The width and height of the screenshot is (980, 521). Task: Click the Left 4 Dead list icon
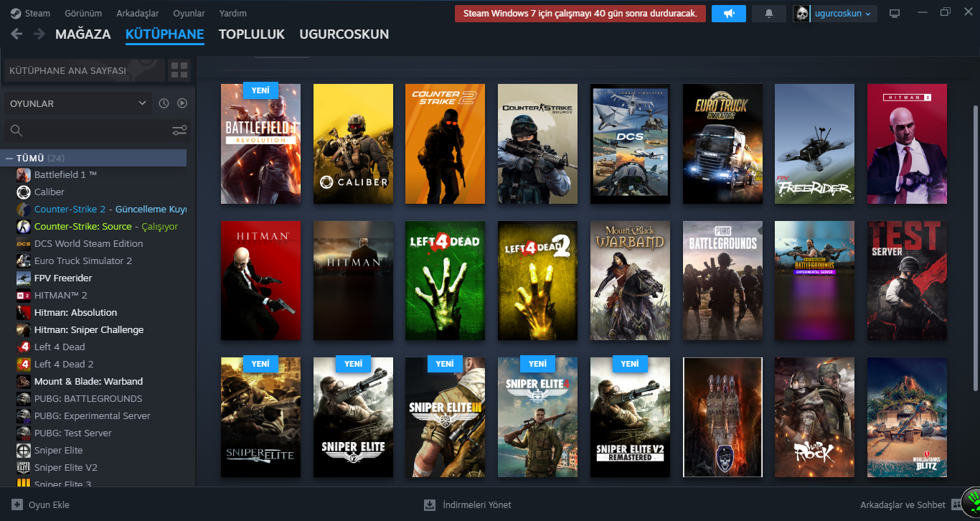(23, 347)
